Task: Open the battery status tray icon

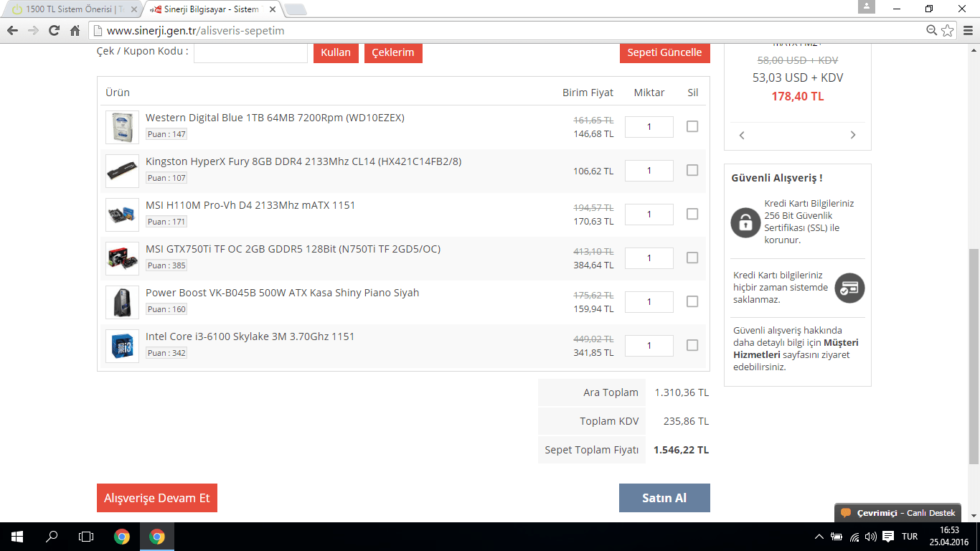Action: pyautogui.click(x=837, y=537)
